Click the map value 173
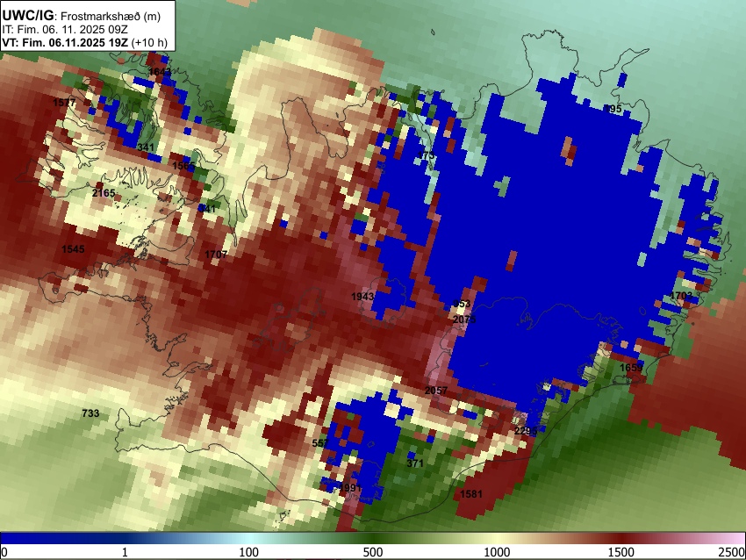 427,155
